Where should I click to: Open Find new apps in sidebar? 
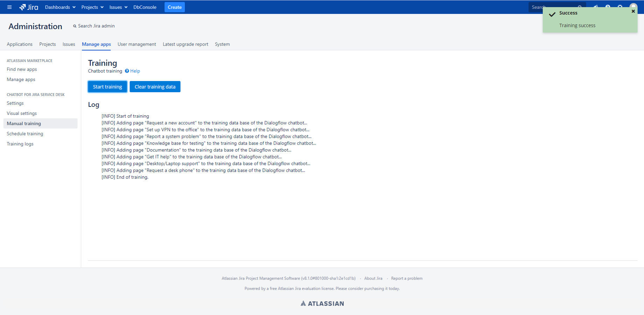pos(22,69)
